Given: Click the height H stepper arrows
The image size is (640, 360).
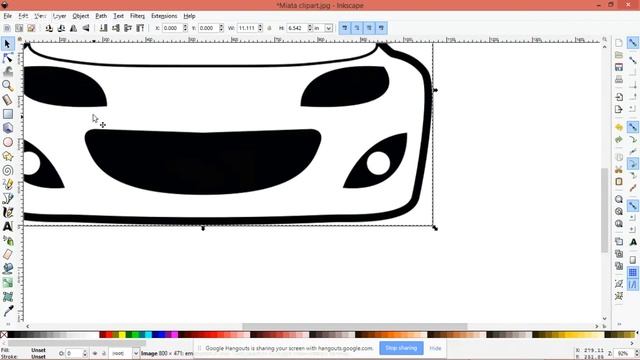Looking at the screenshot, I should [x=310, y=28].
